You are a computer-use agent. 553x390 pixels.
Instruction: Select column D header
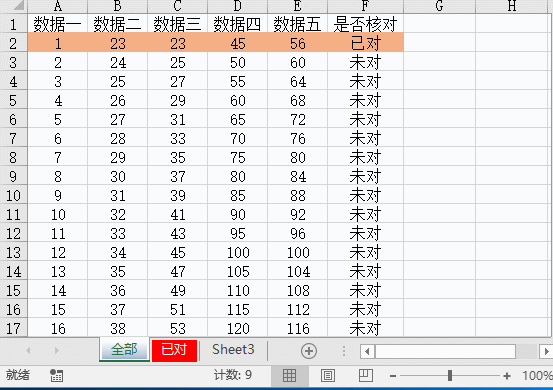tap(237, 6)
